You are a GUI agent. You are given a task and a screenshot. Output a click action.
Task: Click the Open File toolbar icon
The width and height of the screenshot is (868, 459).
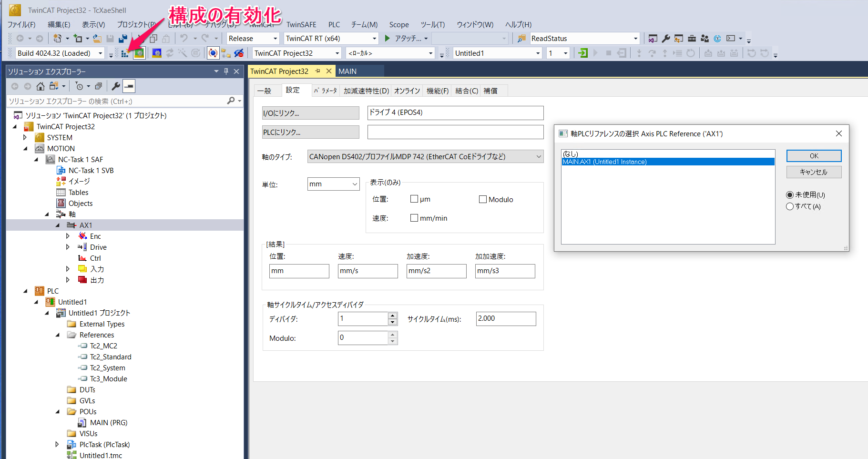(x=97, y=39)
